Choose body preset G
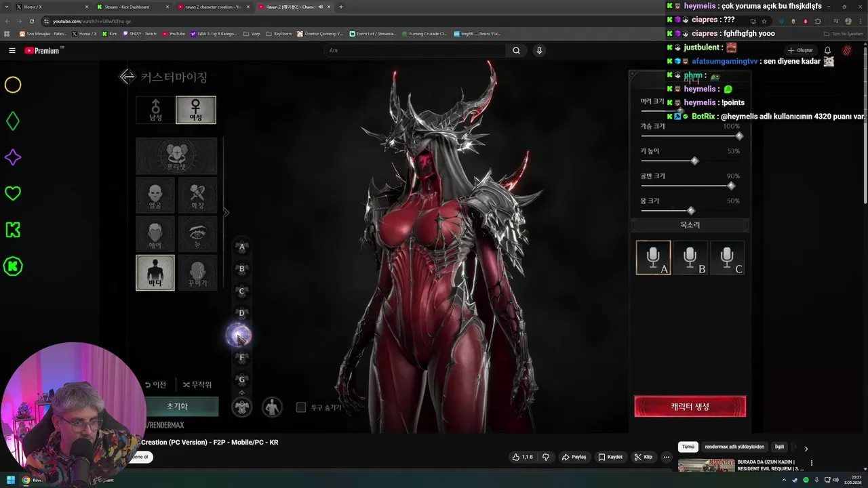868x488 pixels. coord(242,380)
